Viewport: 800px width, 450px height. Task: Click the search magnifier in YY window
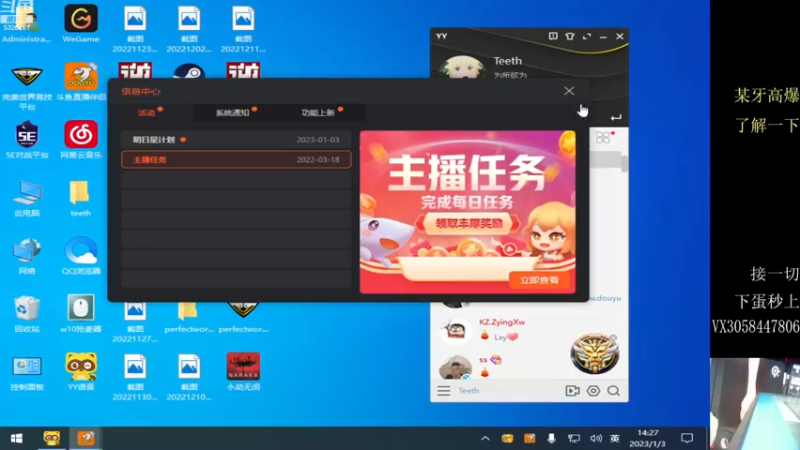pyautogui.click(x=614, y=391)
